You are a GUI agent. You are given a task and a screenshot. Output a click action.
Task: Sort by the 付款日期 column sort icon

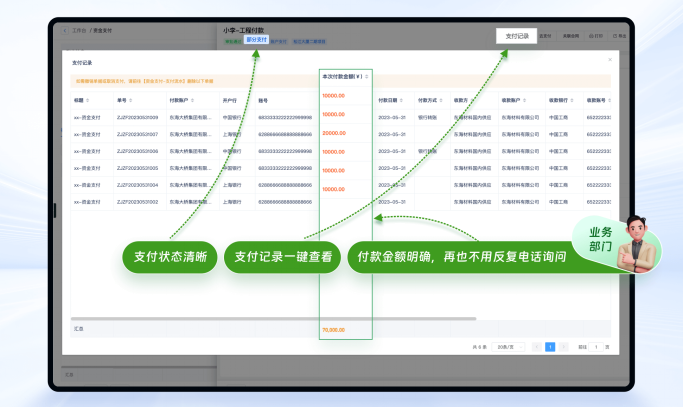[x=403, y=100]
